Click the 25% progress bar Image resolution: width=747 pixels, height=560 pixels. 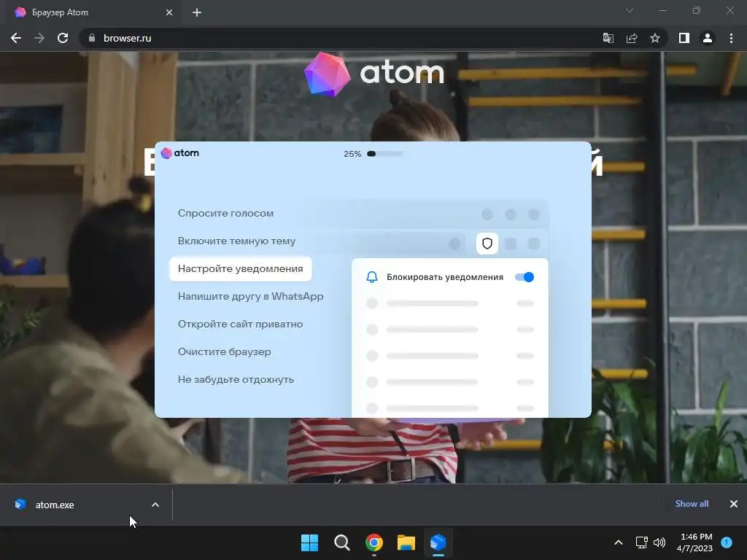[x=385, y=154]
